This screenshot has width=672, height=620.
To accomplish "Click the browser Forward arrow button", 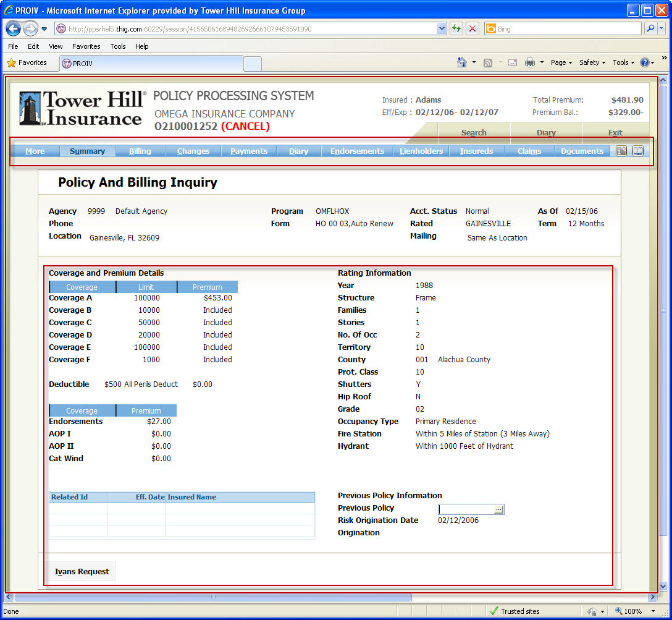I will (30, 28).
